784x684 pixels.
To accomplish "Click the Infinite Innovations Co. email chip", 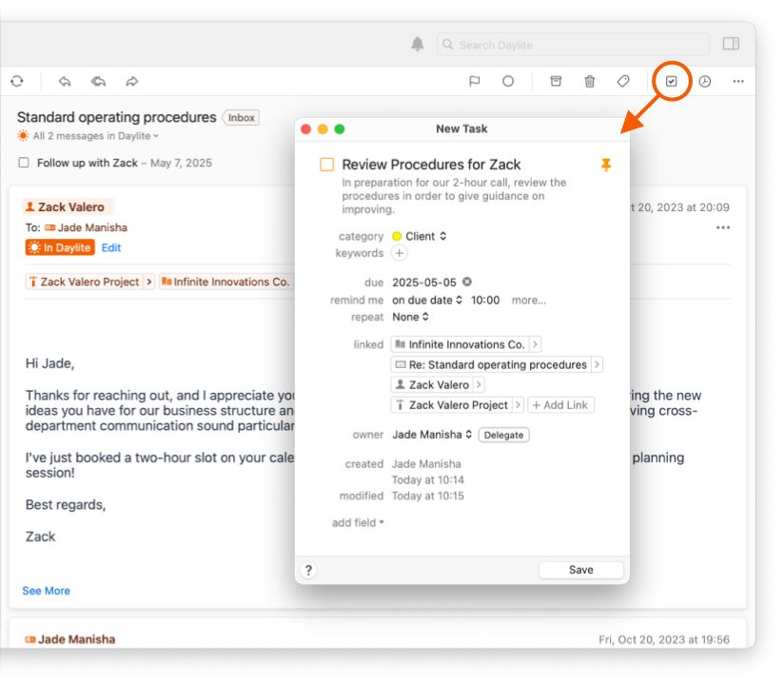I will [226, 282].
